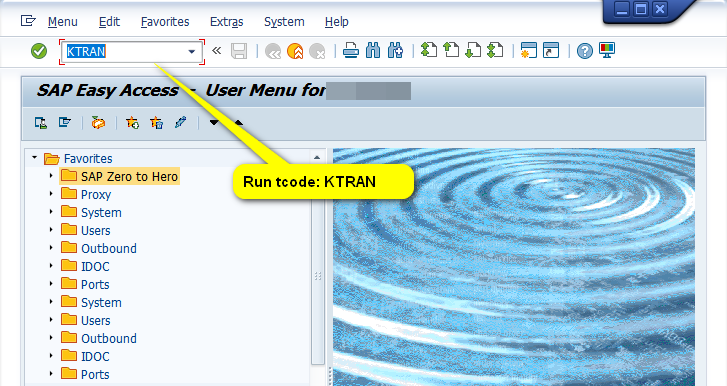
Task: Click the Next Page icon
Action: (x=473, y=50)
